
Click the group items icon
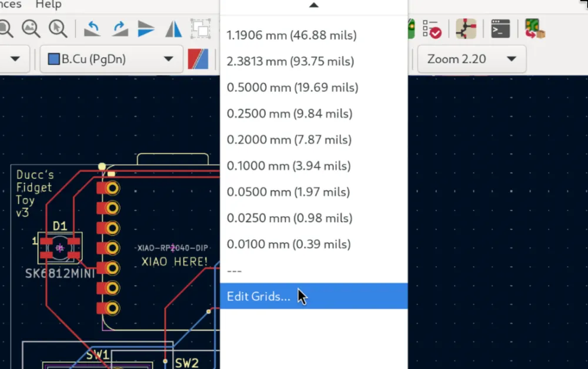pos(201,28)
